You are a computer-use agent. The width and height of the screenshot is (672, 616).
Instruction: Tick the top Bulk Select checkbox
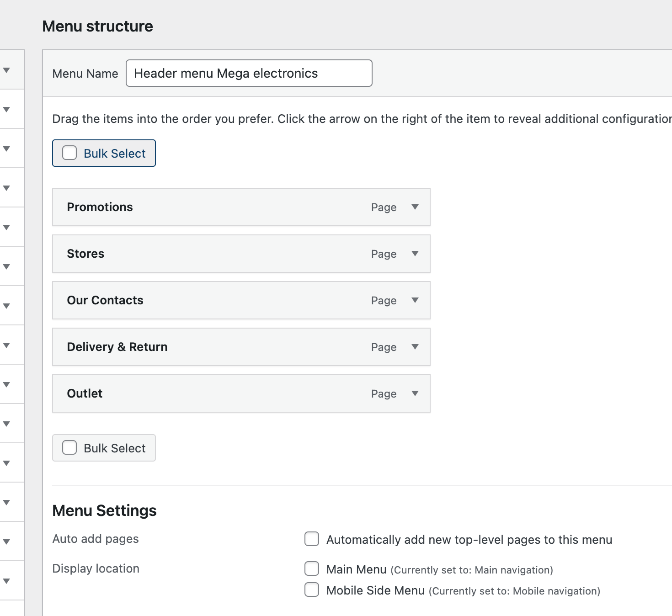(69, 153)
